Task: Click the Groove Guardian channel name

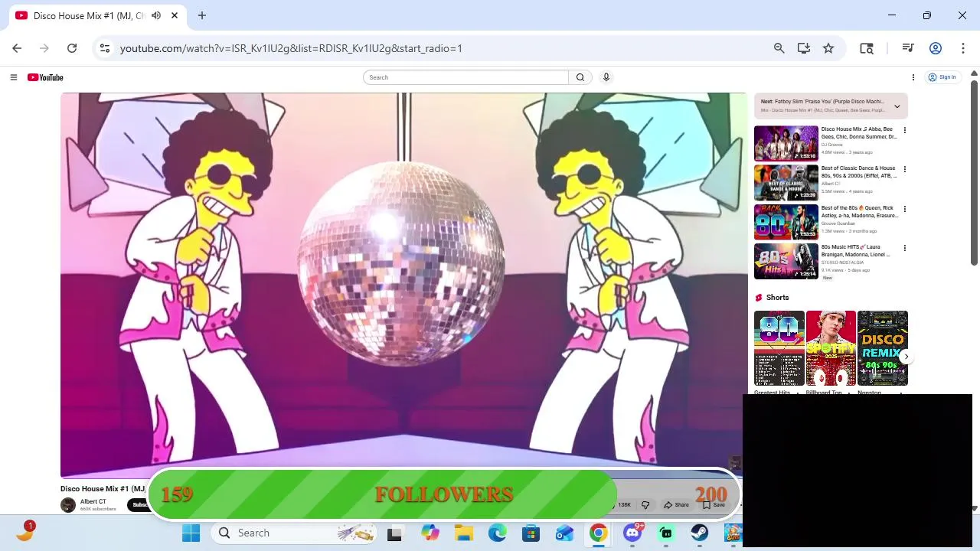Action: pyautogui.click(x=838, y=223)
